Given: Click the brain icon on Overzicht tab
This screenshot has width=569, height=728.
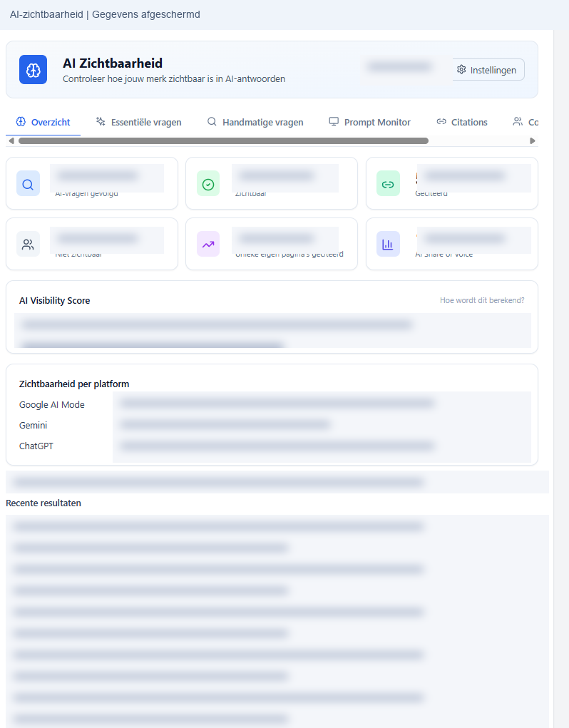Looking at the screenshot, I should pyautogui.click(x=21, y=122).
